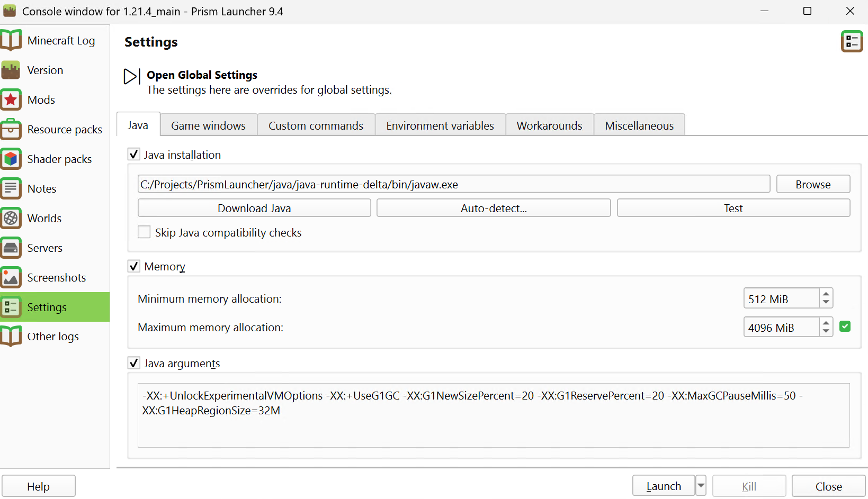Click the Auto-detect... button
868x499 pixels.
point(494,208)
